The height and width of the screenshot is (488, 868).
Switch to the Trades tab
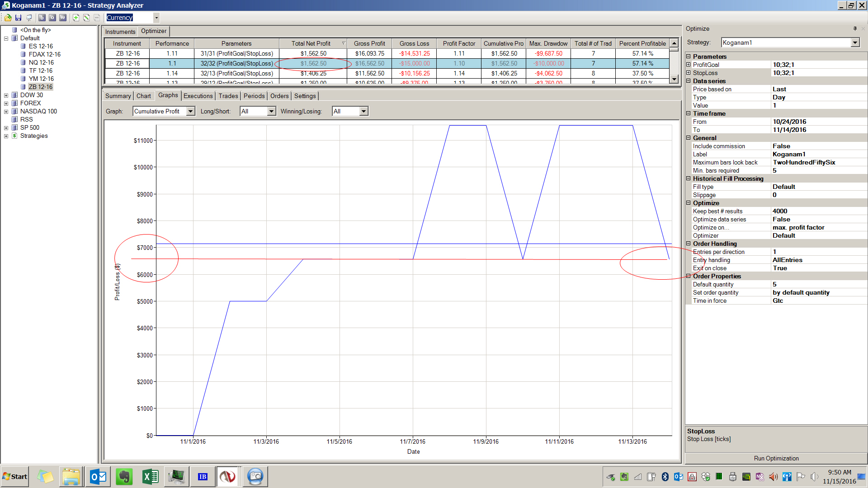click(x=228, y=96)
